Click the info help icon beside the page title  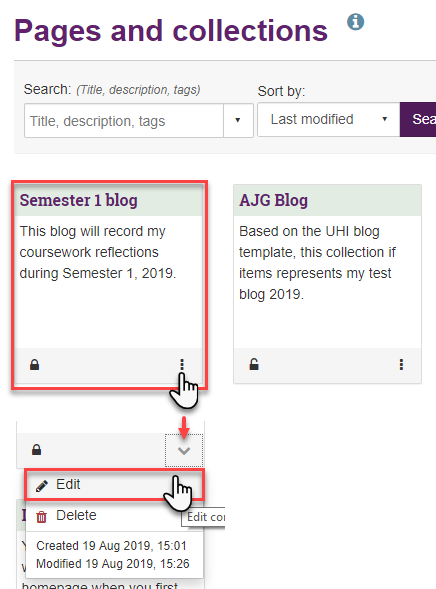tap(355, 22)
